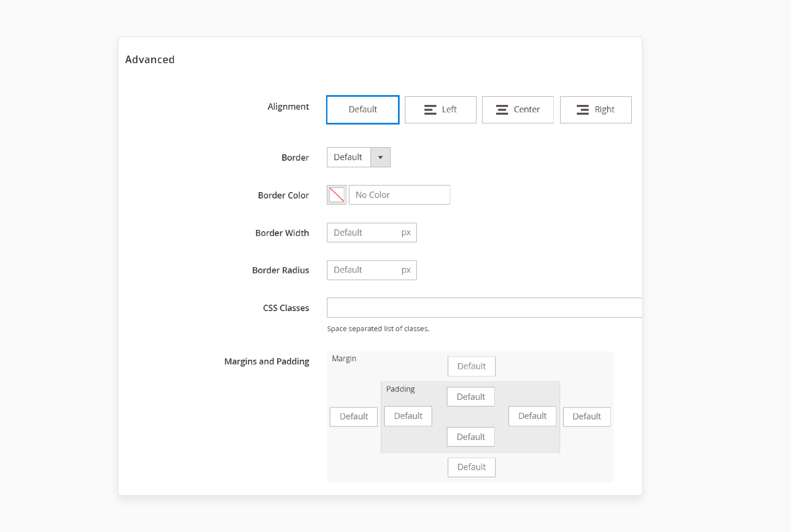Focus the CSS Classes input
Image resolution: width=791 pixels, height=532 pixels.
tap(484, 308)
